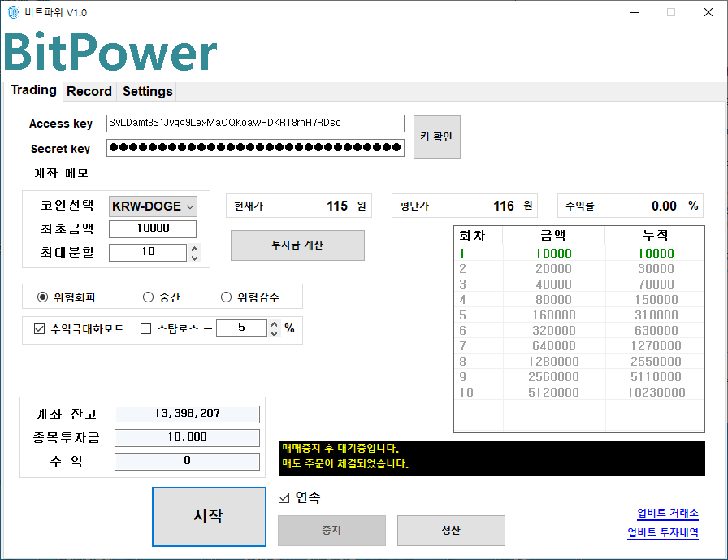
Task: Select row 2 amount 20000
Action: point(554,269)
